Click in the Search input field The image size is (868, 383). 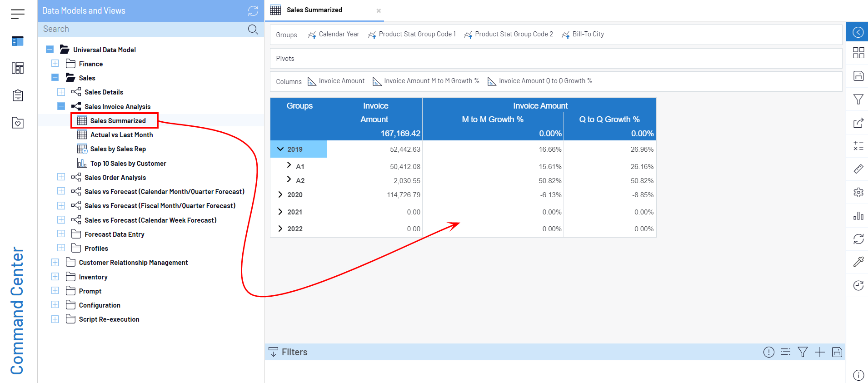[141, 29]
